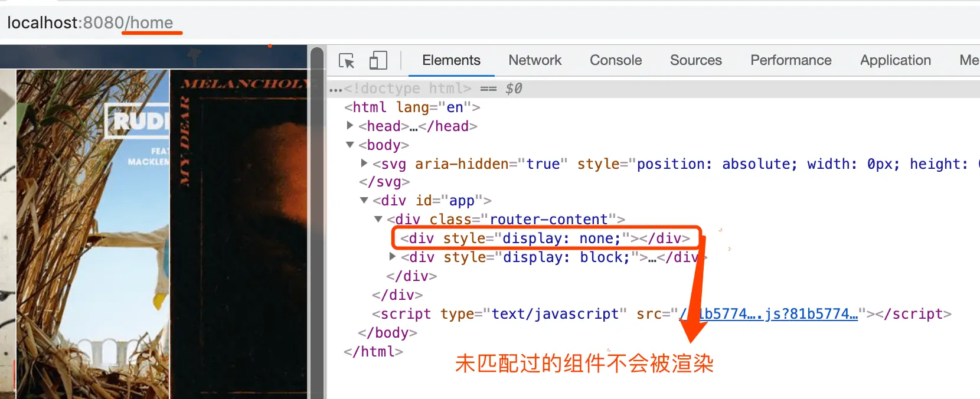Select the doctype html line
The height and width of the screenshot is (399, 980).
click(x=407, y=89)
